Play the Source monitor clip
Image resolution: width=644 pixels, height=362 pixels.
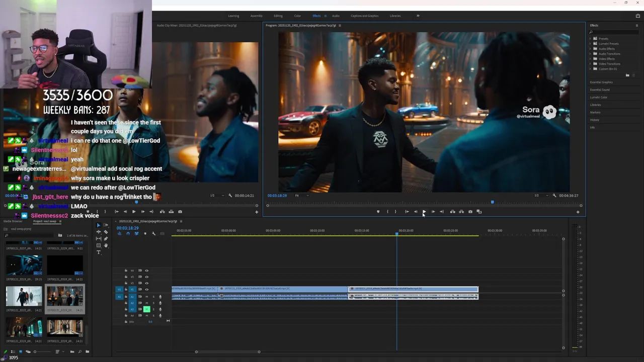(x=134, y=212)
